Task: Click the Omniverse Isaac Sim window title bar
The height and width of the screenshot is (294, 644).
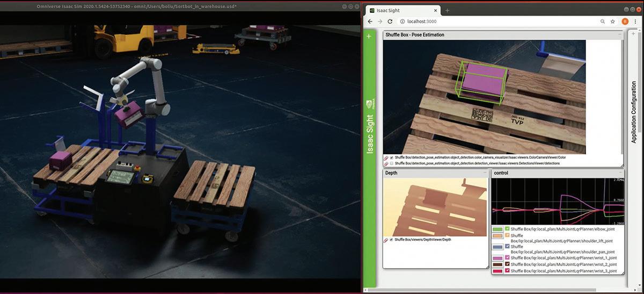Action: coord(180,5)
